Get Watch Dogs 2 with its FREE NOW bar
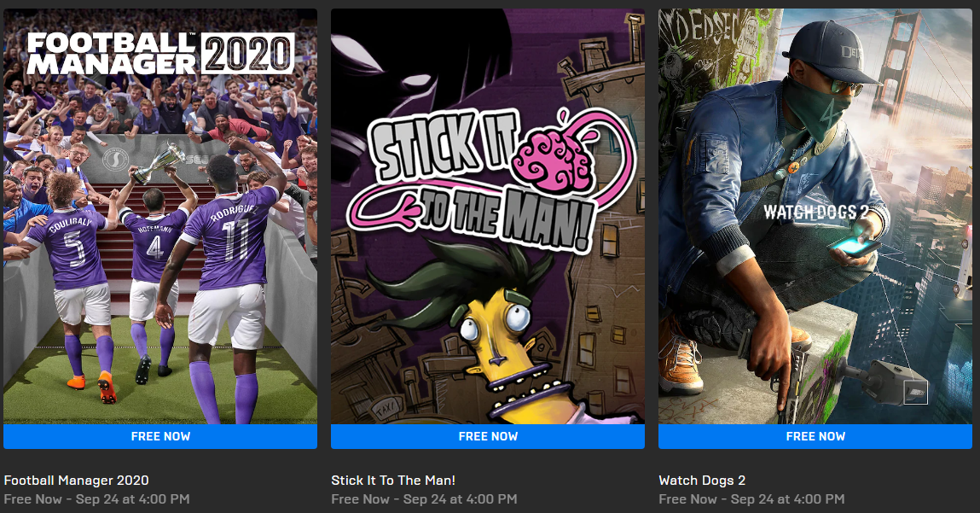Image resolution: width=980 pixels, height=513 pixels. coord(815,436)
